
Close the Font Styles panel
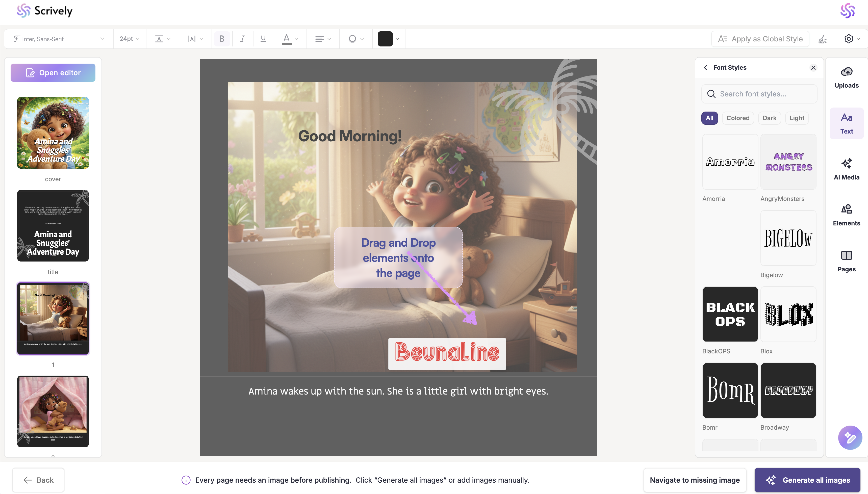(x=813, y=67)
